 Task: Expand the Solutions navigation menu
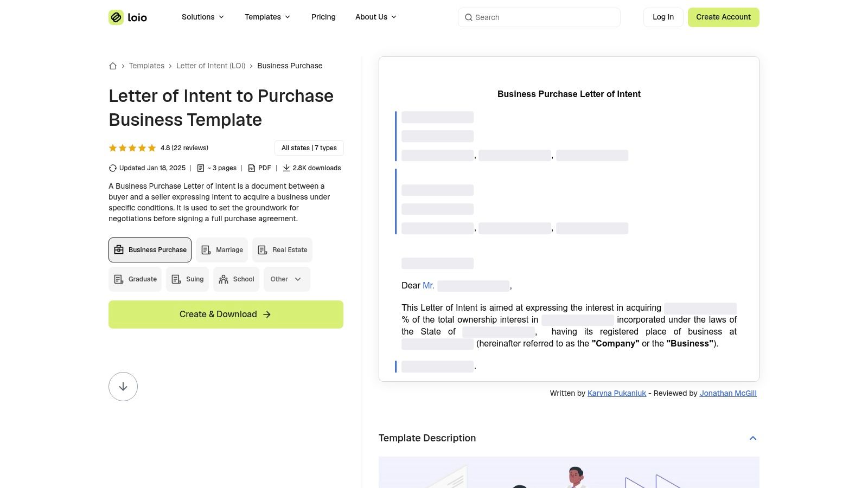pyautogui.click(x=202, y=17)
